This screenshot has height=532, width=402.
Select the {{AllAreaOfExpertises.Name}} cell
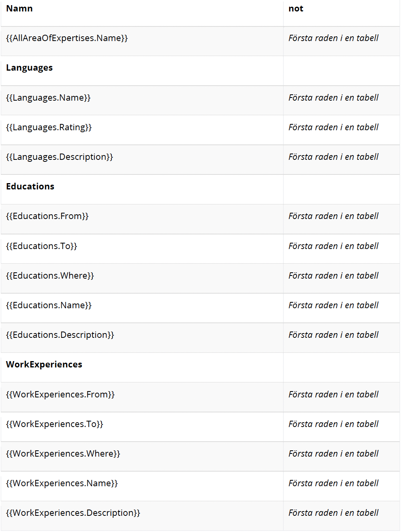point(67,38)
